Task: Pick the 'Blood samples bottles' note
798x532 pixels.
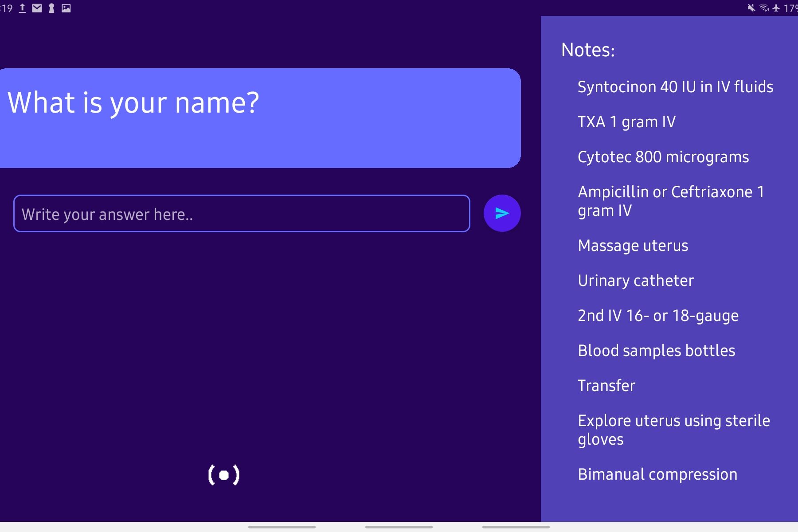Action: [x=656, y=351]
